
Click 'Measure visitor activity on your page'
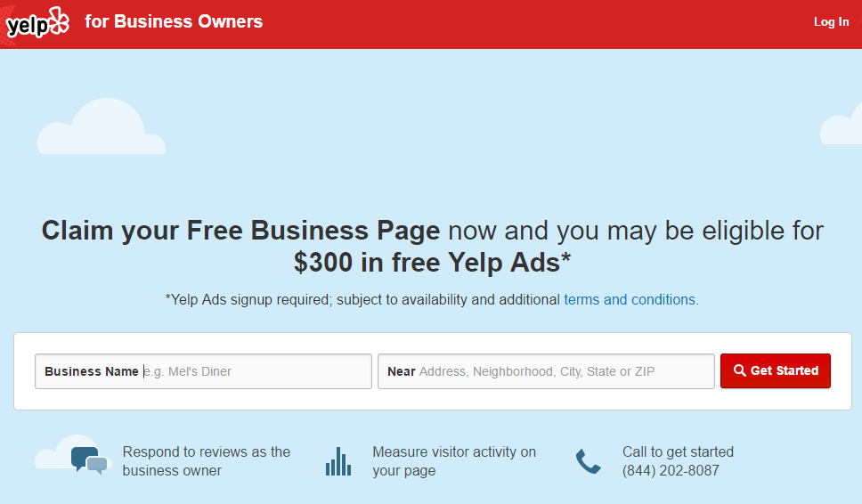454,461
